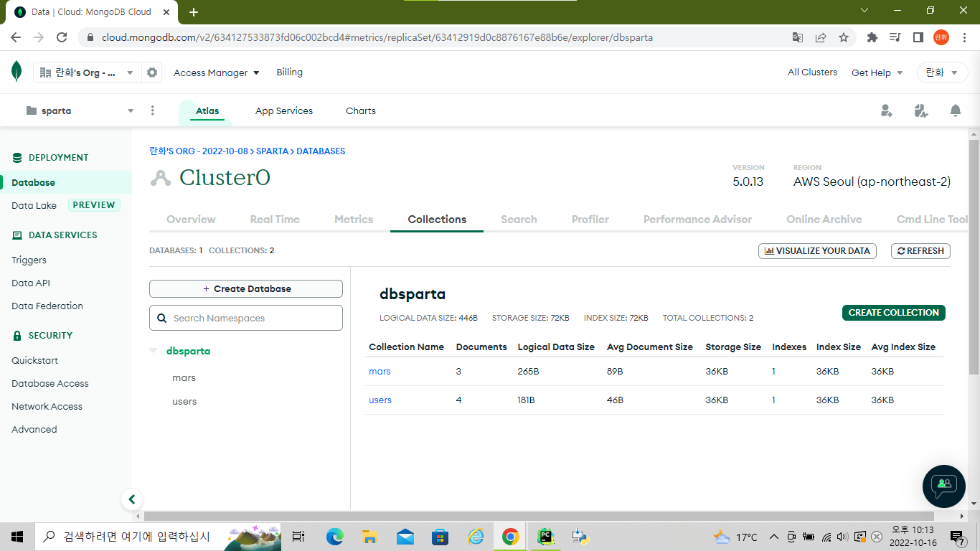Image resolution: width=980 pixels, height=551 pixels.
Task: Click the DATABASES breadcrumb link
Action: (x=321, y=151)
